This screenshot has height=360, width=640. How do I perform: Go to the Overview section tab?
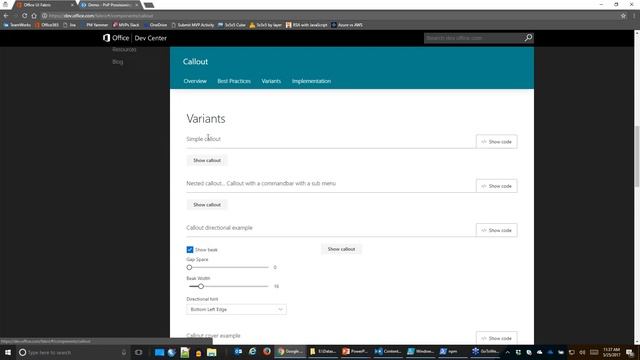click(195, 81)
